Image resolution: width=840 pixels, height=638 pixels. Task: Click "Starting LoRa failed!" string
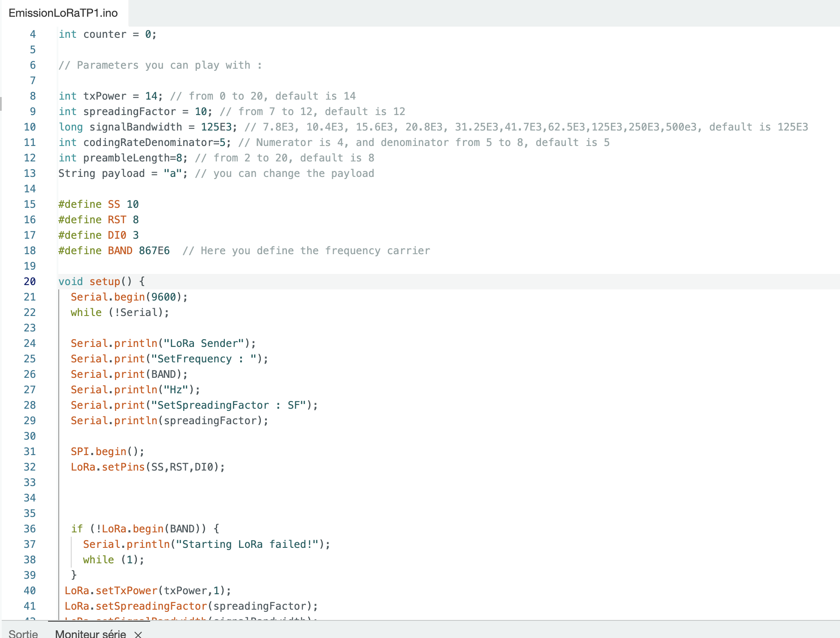point(247,544)
